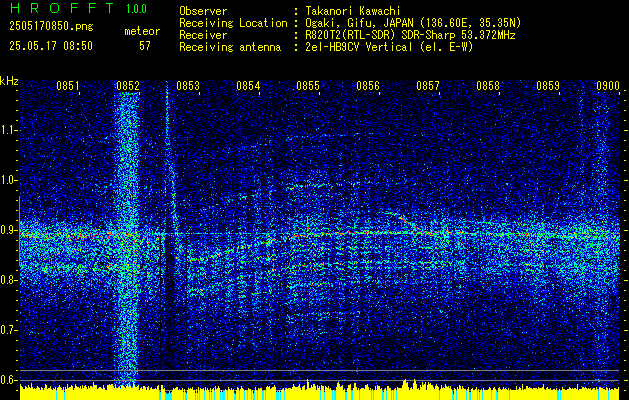This screenshot has width=629, height=400.
Task: Click the 1.1 frequency axis label
Action: (x=9, y=130)
